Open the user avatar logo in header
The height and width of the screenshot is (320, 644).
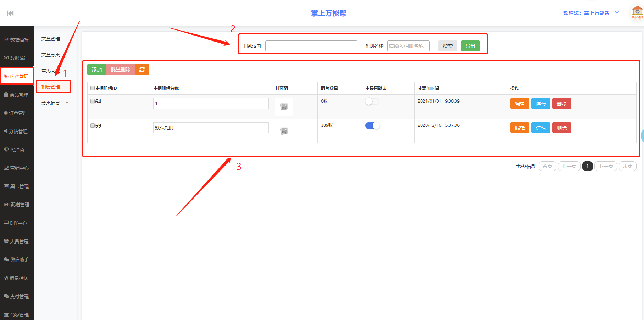click(637, 13)
